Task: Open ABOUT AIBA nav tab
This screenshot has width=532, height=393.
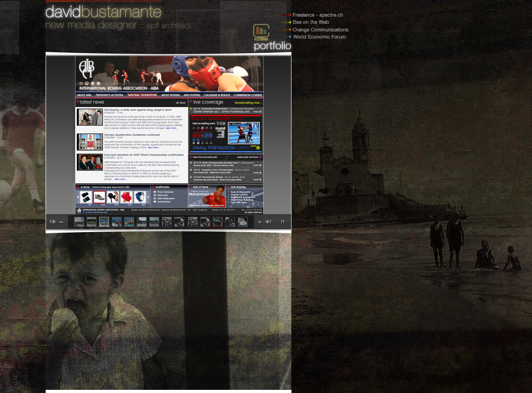Action: click(x=84, y=95)
